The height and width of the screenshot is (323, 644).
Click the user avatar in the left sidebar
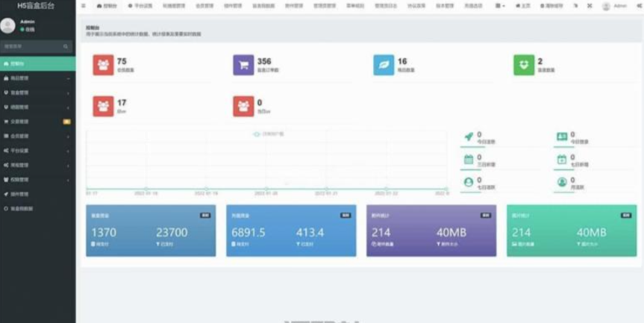(7, 25)
